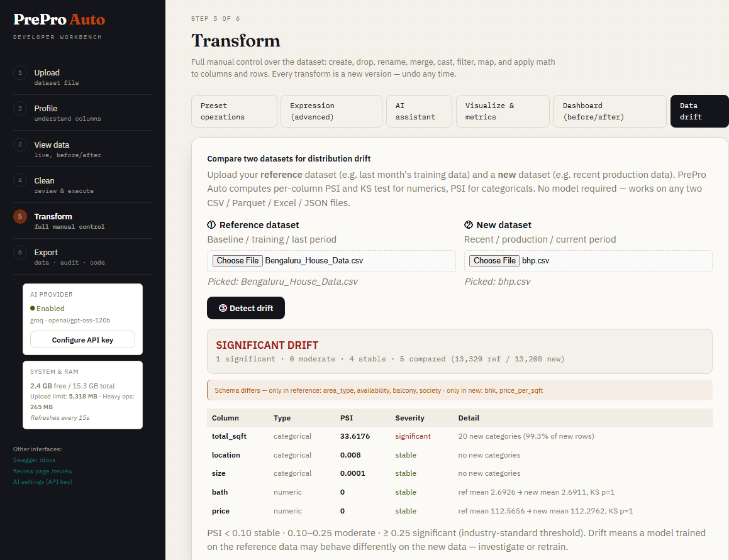Open the Expression (advanced) tab

pyautogui.click(x=331, y=111)
